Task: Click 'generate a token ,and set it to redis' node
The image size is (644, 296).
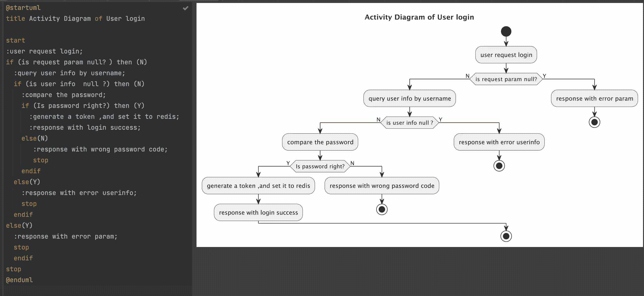Action: click(x=258, y=186)
